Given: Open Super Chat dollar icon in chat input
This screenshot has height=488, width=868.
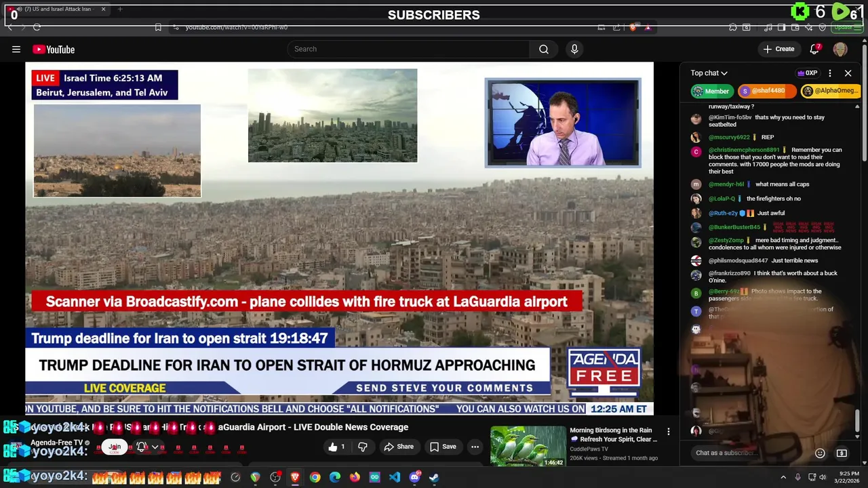Looking at the screenshot, I should point(842,453).
